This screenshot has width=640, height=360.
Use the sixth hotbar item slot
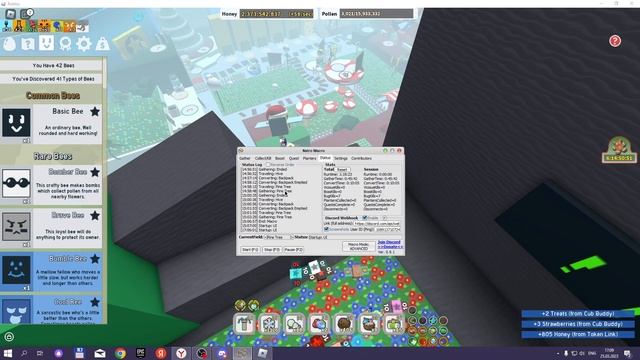pos(369,324)
